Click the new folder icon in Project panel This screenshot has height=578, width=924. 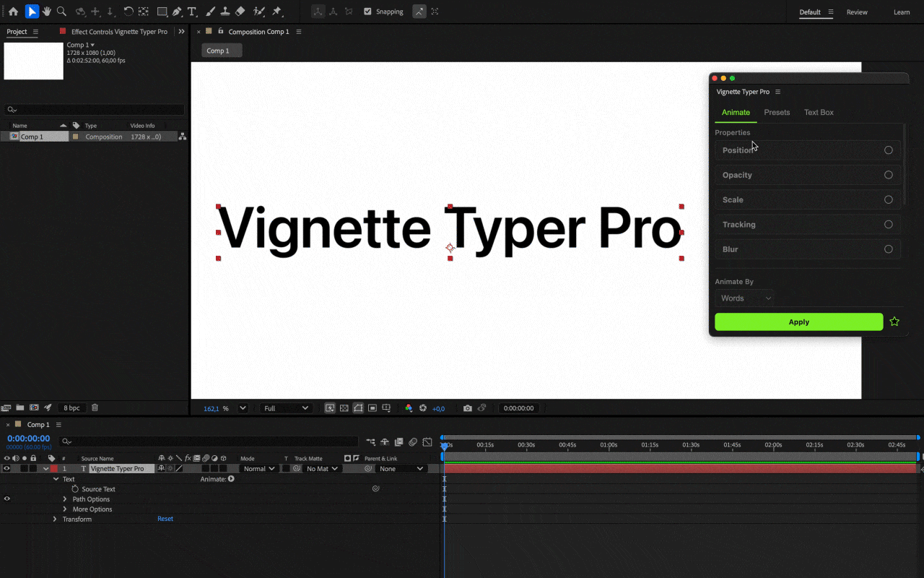tap(20, 408)
